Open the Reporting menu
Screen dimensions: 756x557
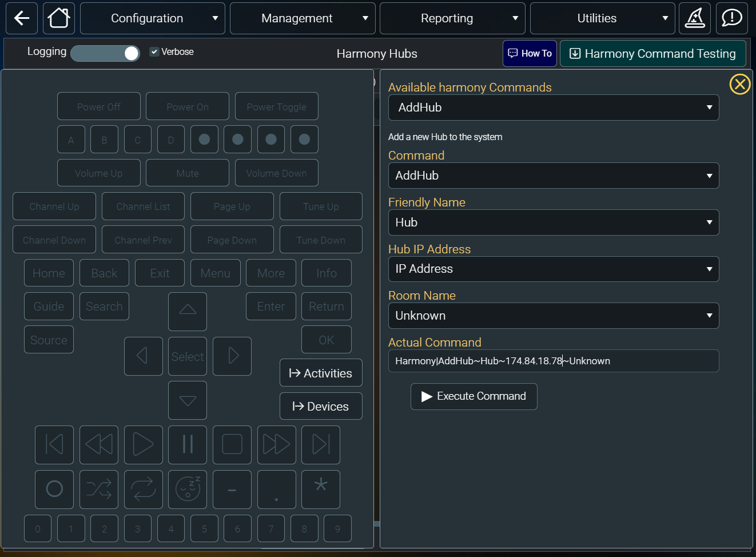[x=453, y=18]
